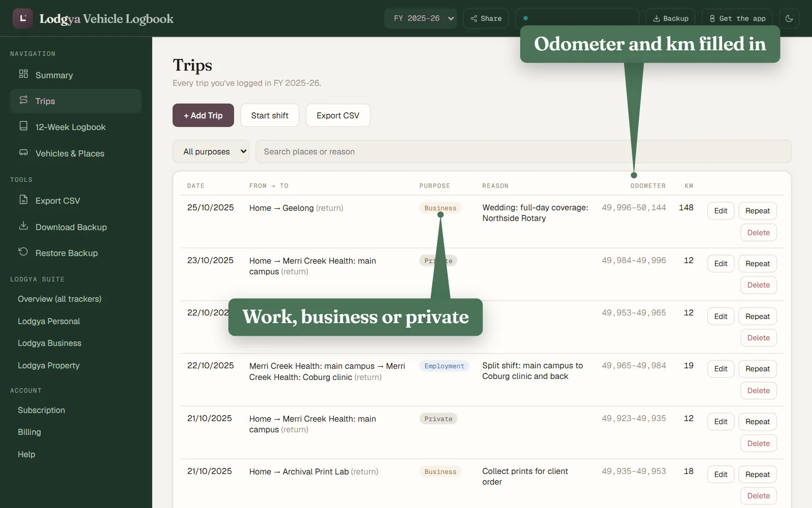Click the Vehicles & Places car icon

(x=23, y=152)
